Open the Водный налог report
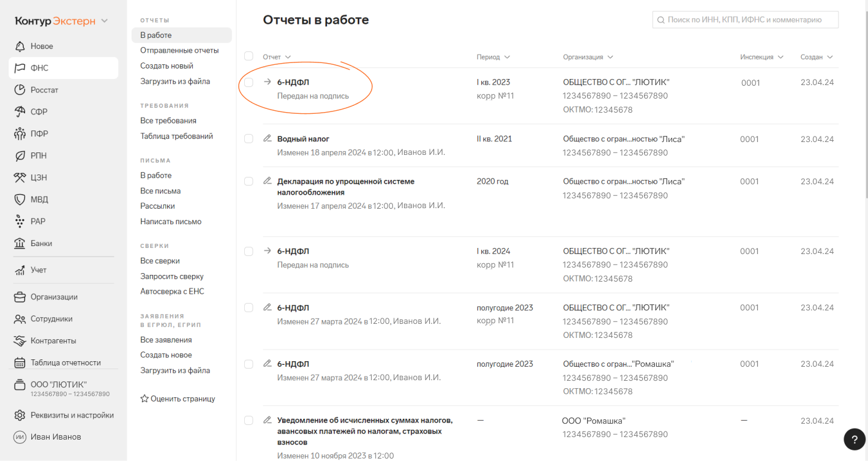 [x=303, y=139]
